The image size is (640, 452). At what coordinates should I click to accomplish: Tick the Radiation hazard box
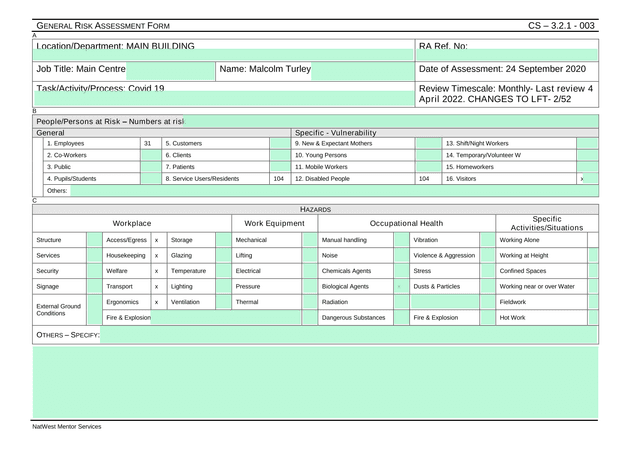click(402, 302)
